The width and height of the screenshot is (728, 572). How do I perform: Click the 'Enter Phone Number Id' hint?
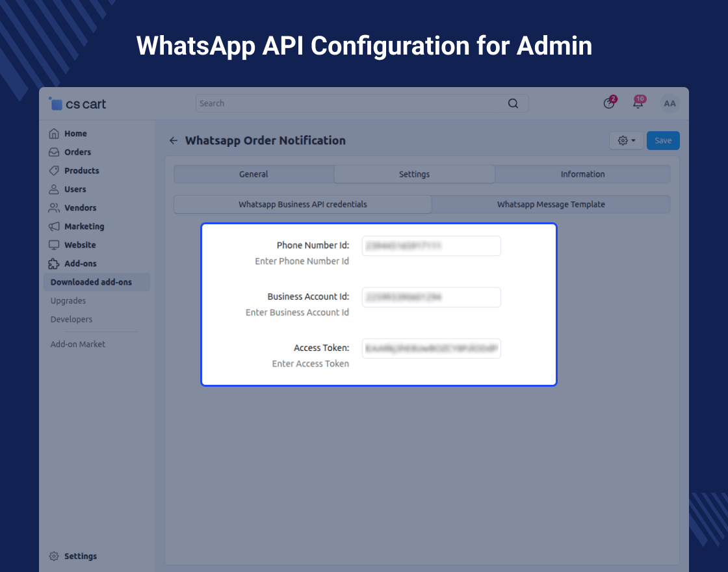point(302,261)
